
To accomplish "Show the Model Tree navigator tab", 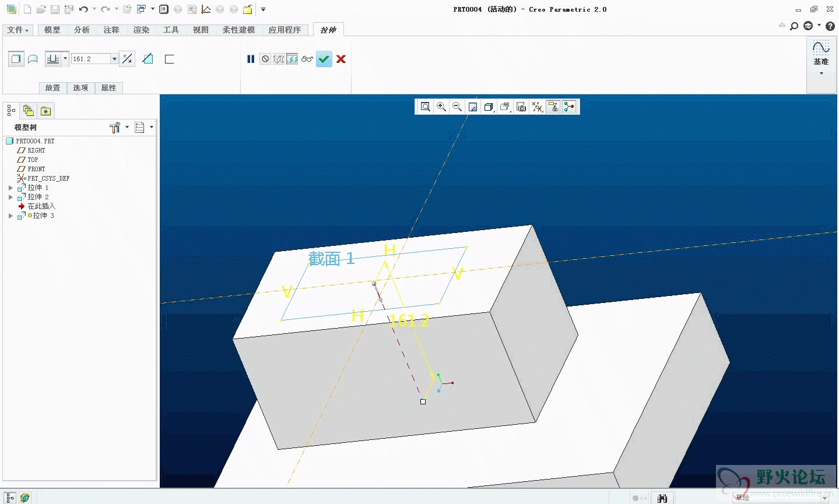I will (x=11, y=110).
